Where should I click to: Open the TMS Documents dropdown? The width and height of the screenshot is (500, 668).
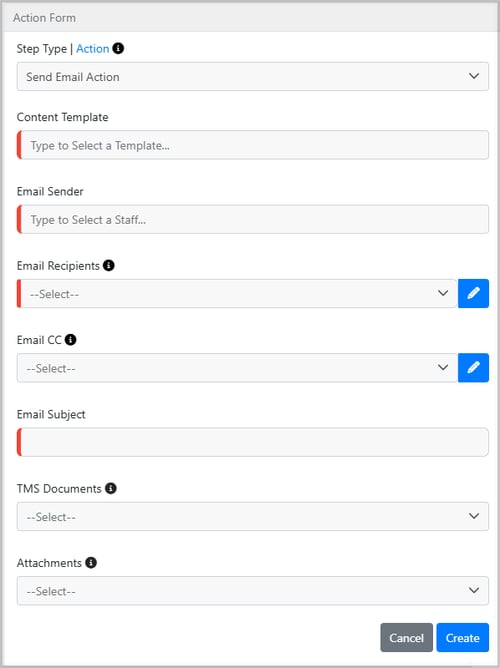(253, 516)
